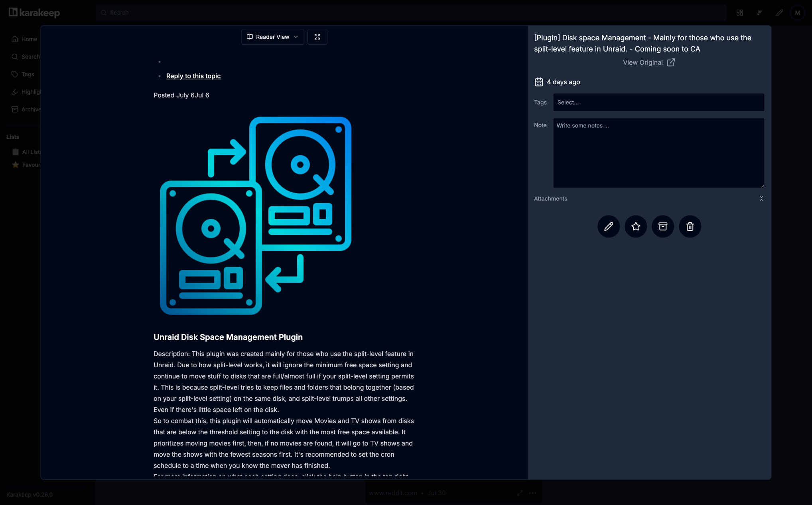812x505 pixels.
Task: Click the Reader View chevron arrow
Action: [x=296, y=37]
